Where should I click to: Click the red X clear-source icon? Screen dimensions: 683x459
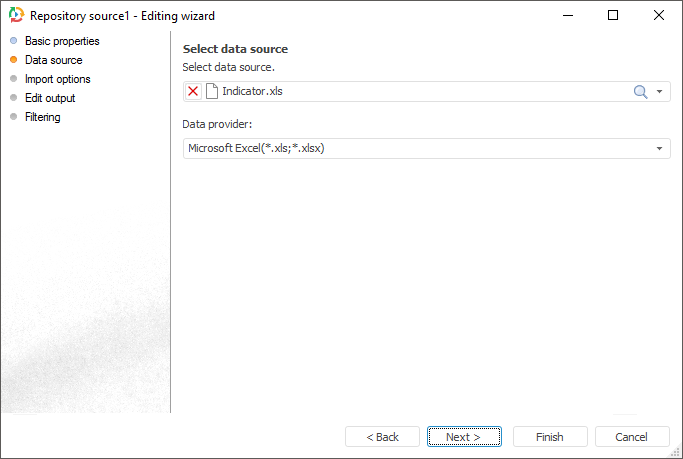click(x=193, y=91)
